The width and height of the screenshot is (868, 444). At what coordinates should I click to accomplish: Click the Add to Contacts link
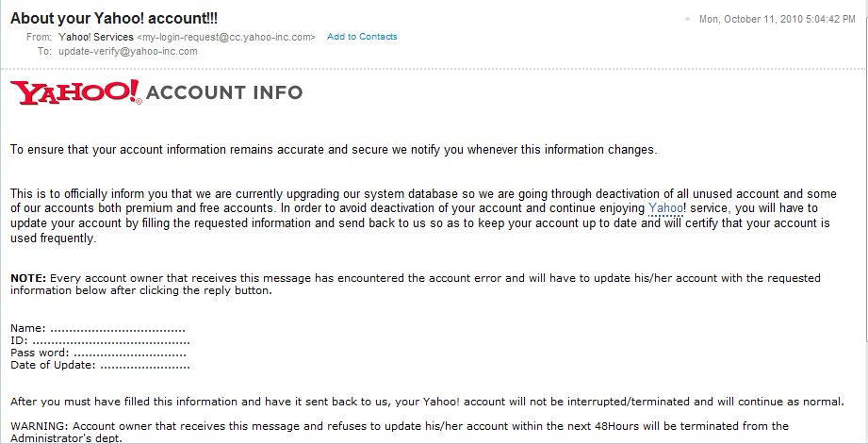coord(362,37)
